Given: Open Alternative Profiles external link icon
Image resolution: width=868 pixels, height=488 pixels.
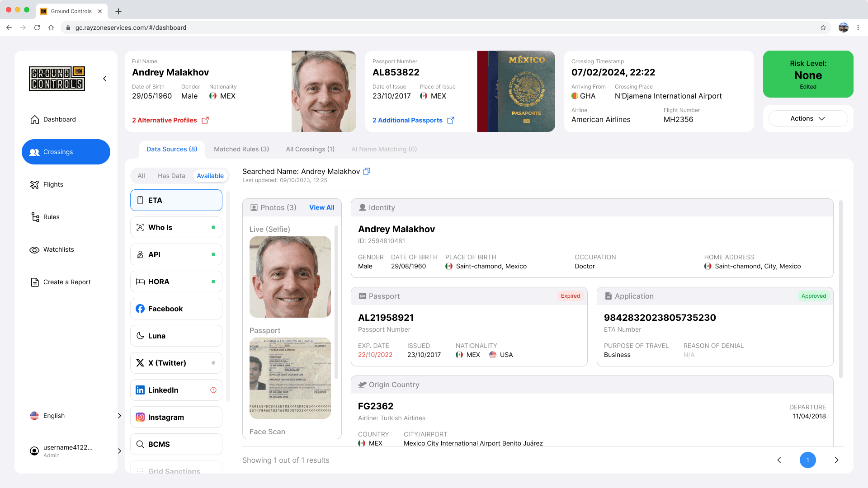Looking at the screenshot, I should point(205,120).
